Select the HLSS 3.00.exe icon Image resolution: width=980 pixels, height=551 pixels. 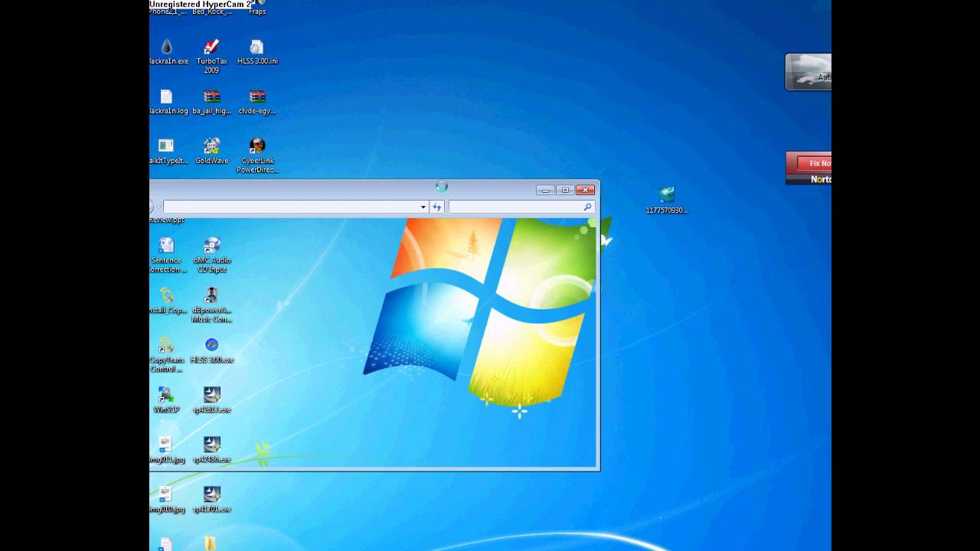click(x=212, y=350)
